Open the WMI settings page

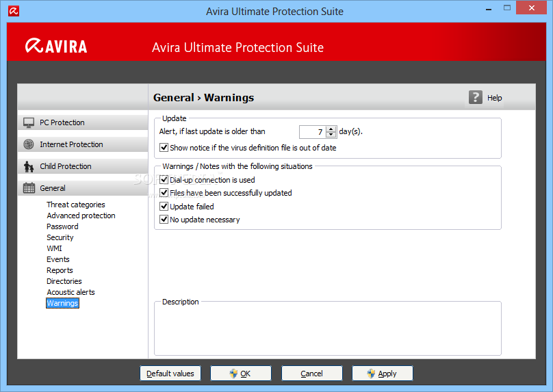click(x=54, y=248)
